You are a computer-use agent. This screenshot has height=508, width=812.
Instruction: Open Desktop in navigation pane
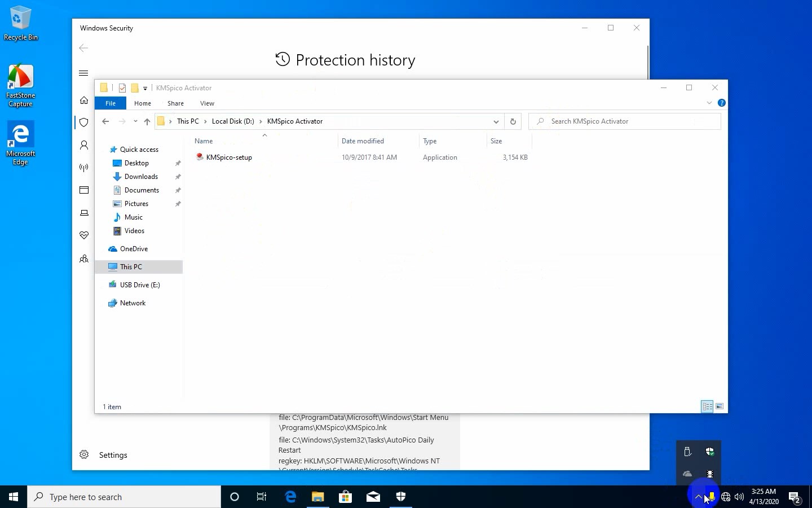136,163
